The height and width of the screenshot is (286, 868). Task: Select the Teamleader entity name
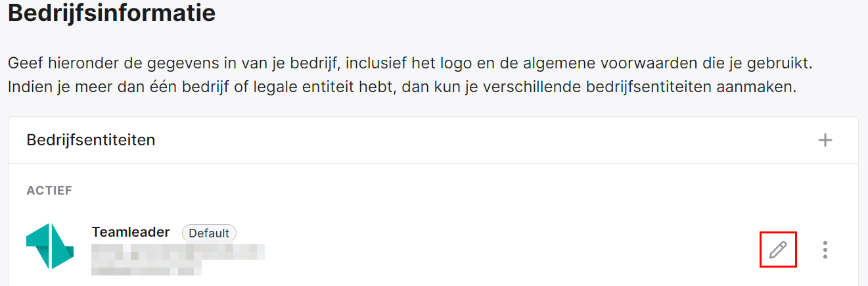tap(131, 232)
